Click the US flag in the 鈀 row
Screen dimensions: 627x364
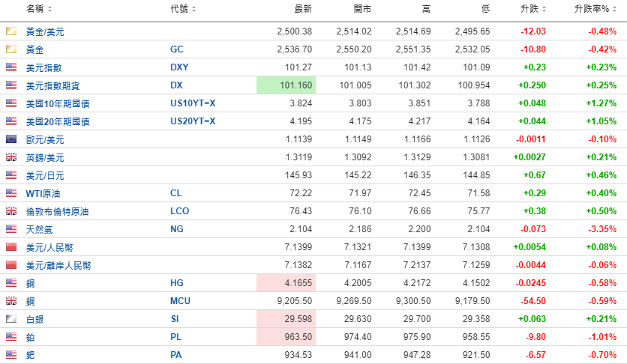[10, 355]
